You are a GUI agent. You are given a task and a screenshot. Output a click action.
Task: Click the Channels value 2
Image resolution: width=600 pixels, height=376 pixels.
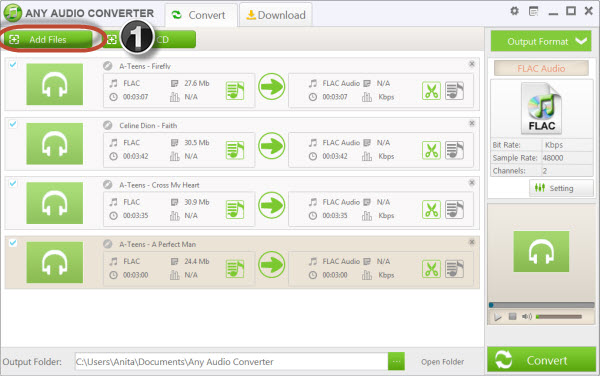coord(567,171)
